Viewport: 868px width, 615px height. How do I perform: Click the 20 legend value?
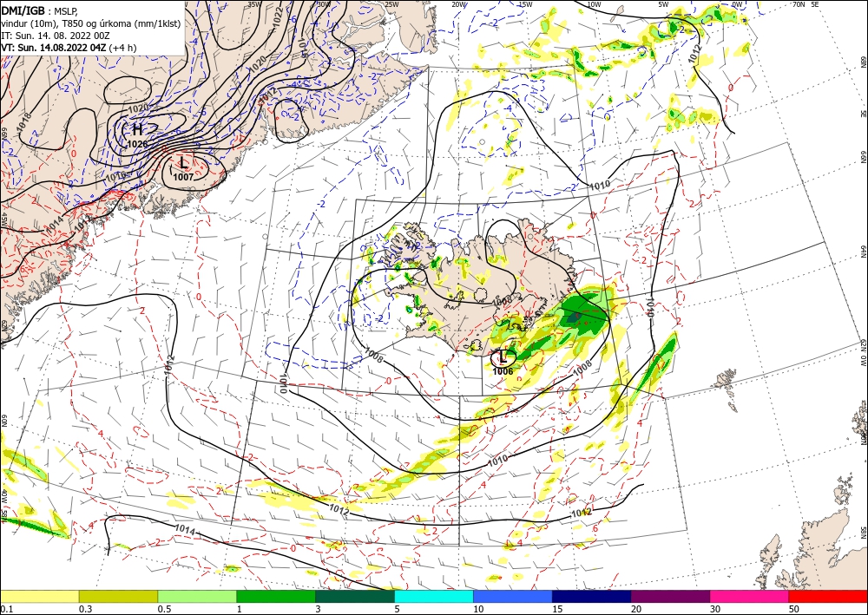coord(636,609)
